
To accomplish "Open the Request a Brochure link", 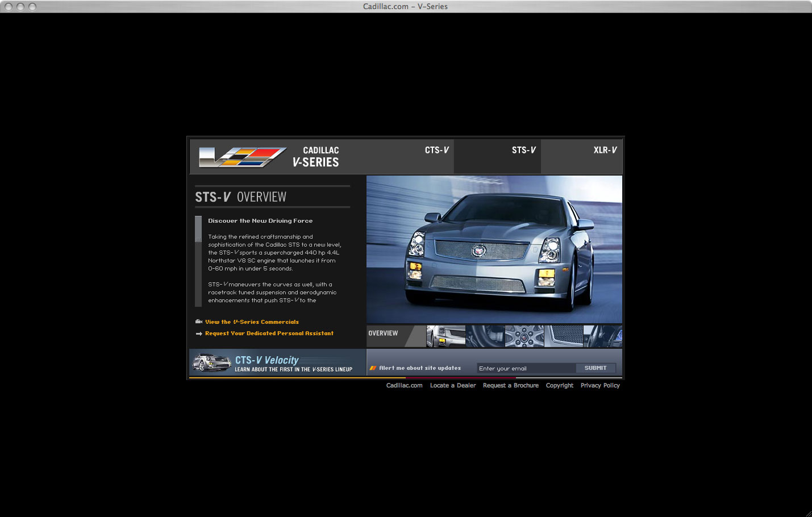I will (511, 385).
